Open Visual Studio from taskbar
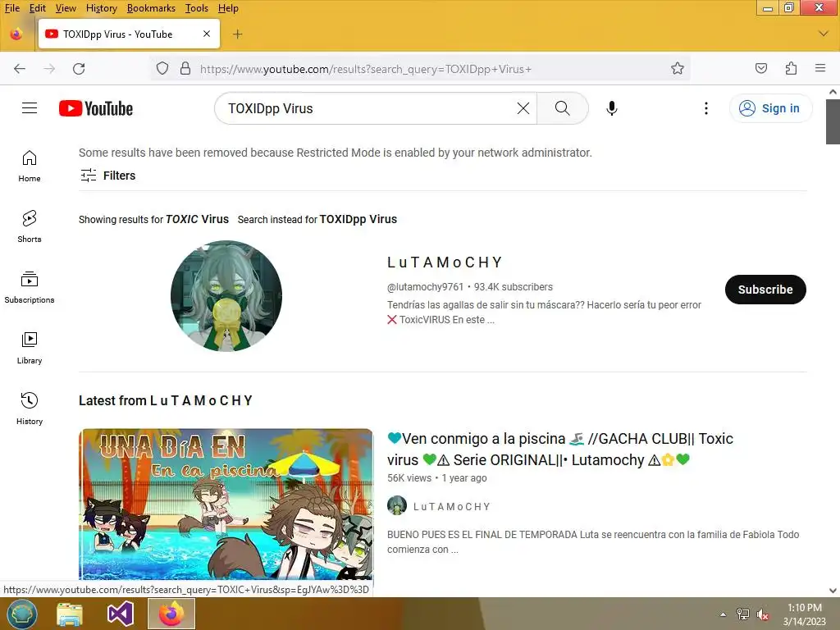This screenshot has width=840, height=630. (x=121, y=614)
